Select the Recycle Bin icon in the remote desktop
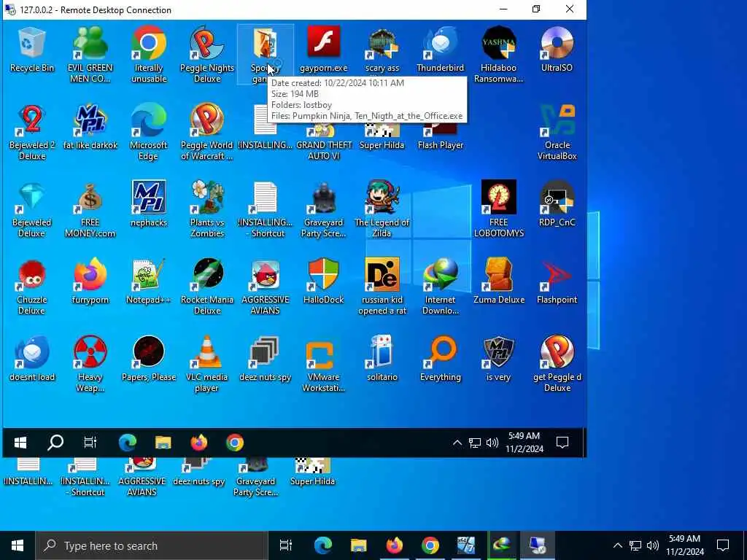The height and width of the screenshot is (560, 747). click(32, 50)
